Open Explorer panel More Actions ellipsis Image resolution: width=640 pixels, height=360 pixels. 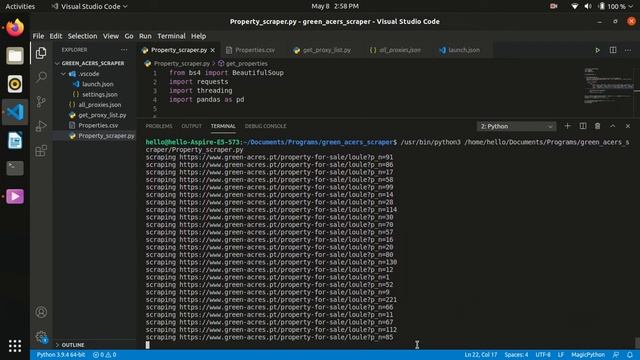[124, 50]
